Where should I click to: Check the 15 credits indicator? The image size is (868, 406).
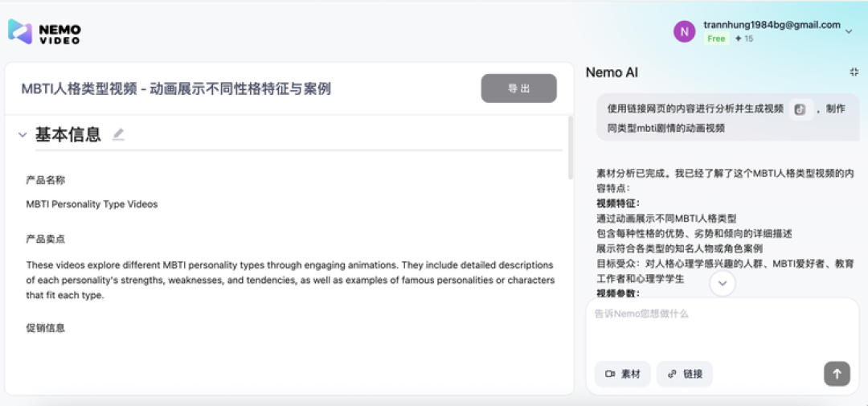tap(744, 39)
